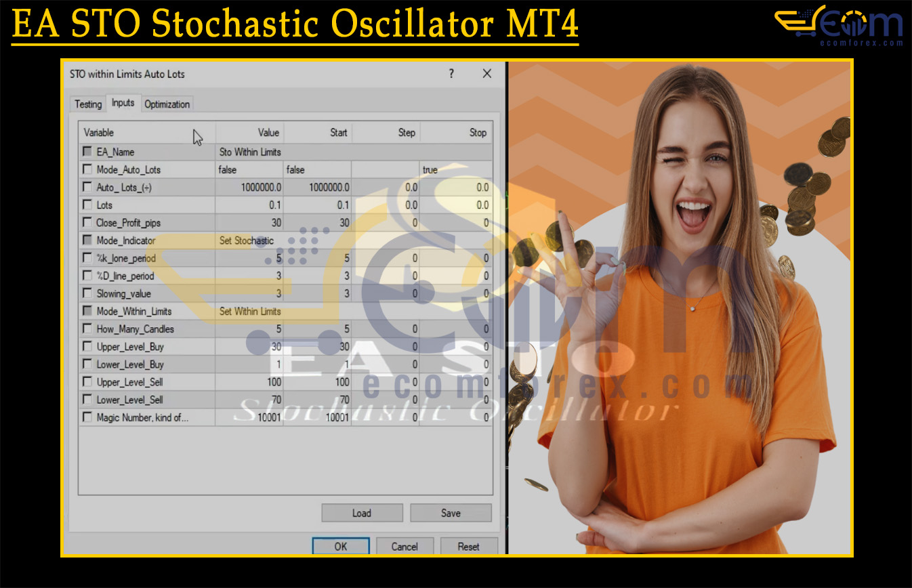Screen dimensions: 912x588
Task: Select the Inputs tab
Action: coord(123,103)
